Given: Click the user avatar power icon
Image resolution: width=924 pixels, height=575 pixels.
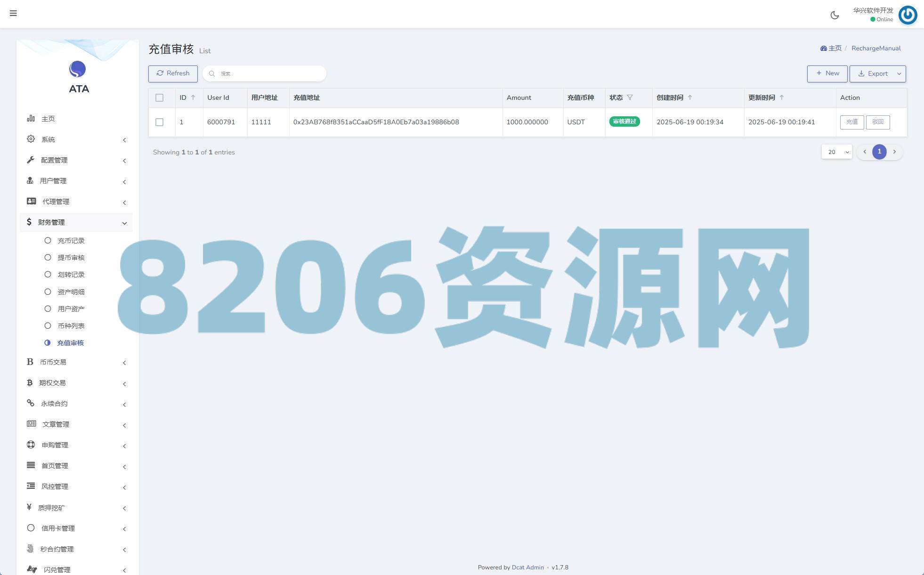Looking at the screenshot, I should point(908,15).
